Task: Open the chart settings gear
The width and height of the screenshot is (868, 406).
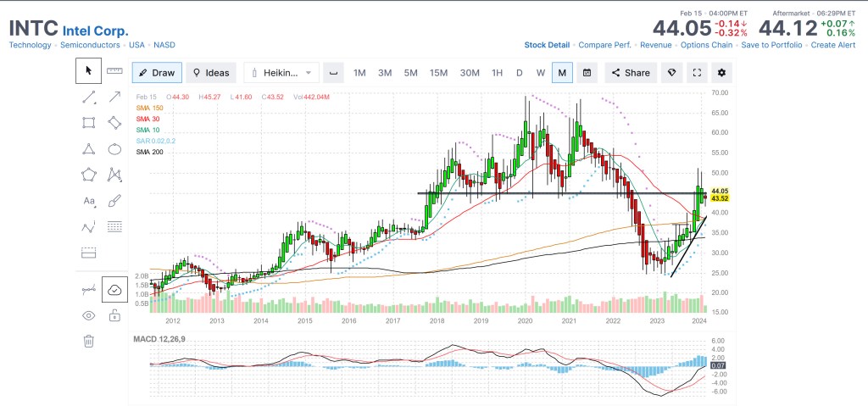Action: [721, 73]
